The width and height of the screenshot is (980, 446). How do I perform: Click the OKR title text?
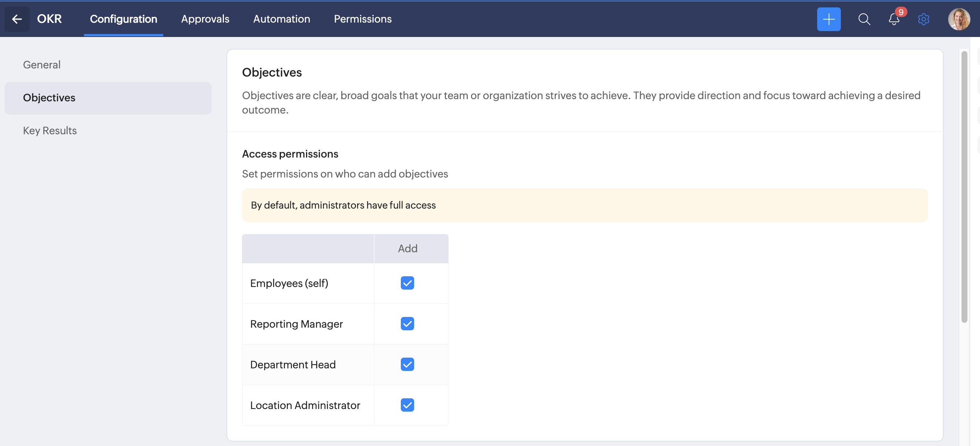pyautogui.click(x=49, y=19)
